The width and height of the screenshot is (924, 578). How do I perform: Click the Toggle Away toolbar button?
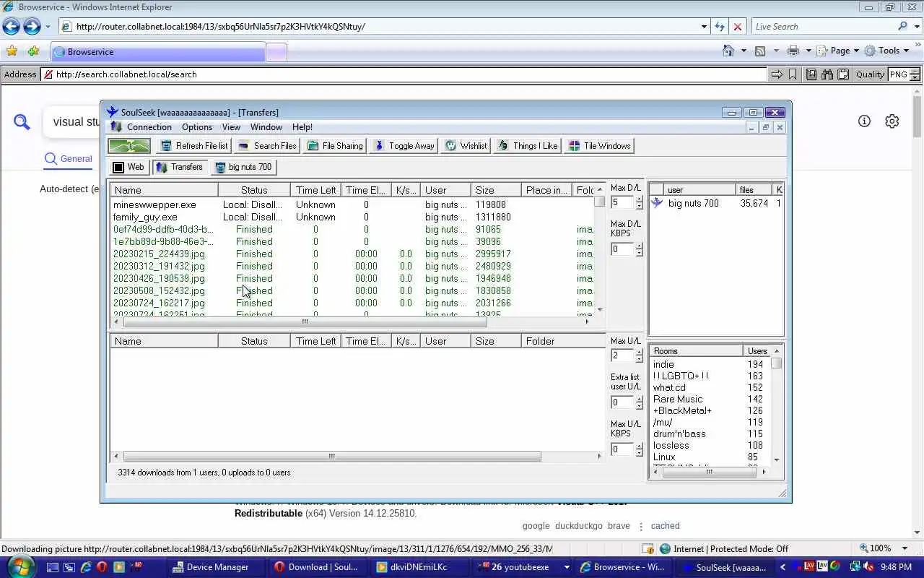(x=404, y=146)
